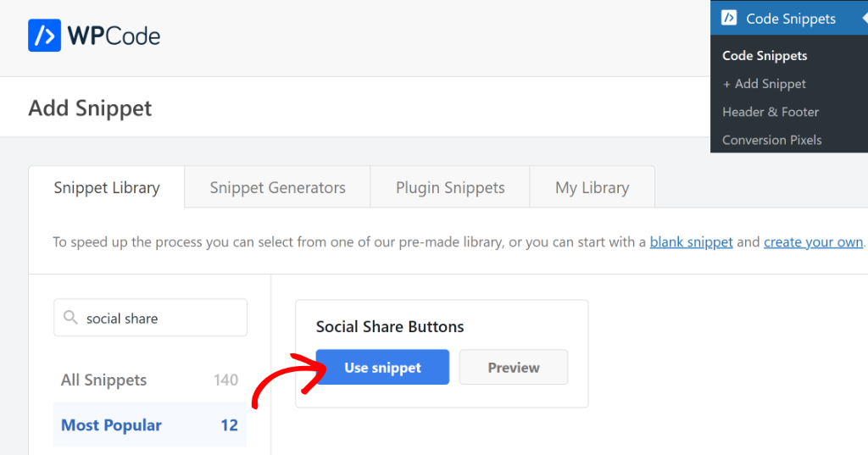Click the Add Snippet page heading
Image resolution: width=868 pixels, height=455 pixels.
click(90, 108)
